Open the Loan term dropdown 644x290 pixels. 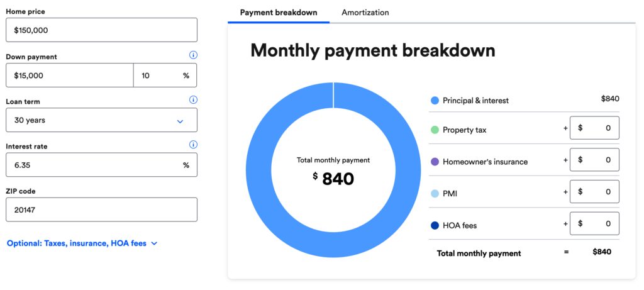coord(101,120)
